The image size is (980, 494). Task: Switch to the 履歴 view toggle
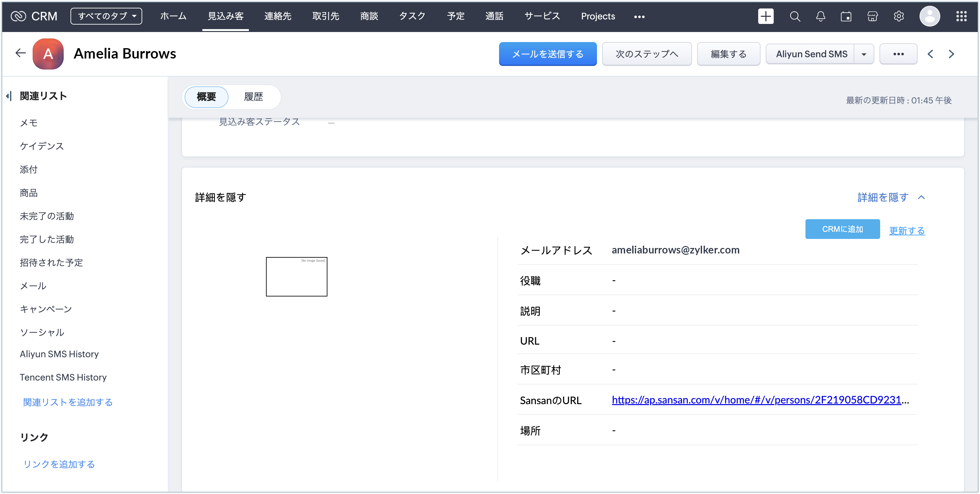[x=253, y=97]
